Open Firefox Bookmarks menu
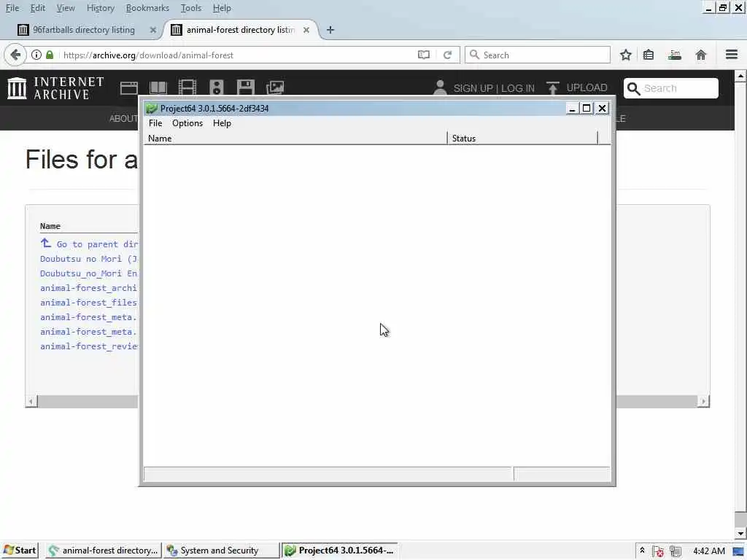Screen dimensions: 747x560 pos(147,8)
